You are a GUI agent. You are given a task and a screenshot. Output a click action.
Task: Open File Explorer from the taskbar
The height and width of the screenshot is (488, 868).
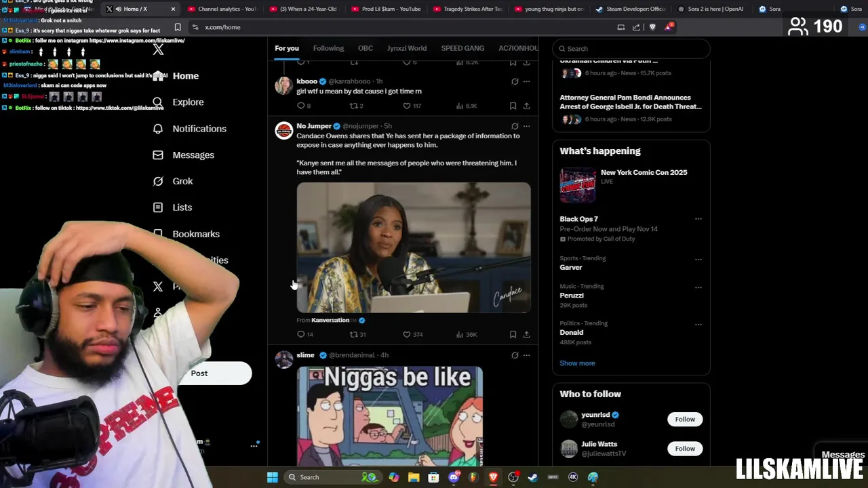414,477
